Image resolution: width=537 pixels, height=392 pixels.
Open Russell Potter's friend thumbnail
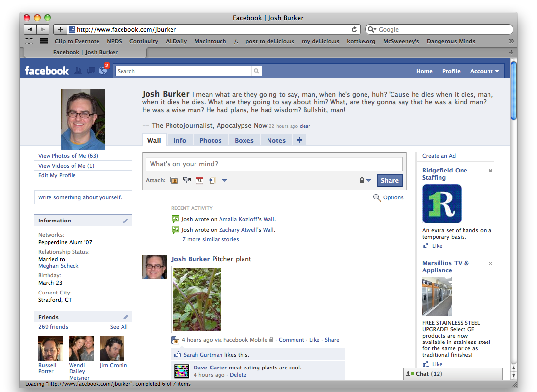(x=50, y=348)
